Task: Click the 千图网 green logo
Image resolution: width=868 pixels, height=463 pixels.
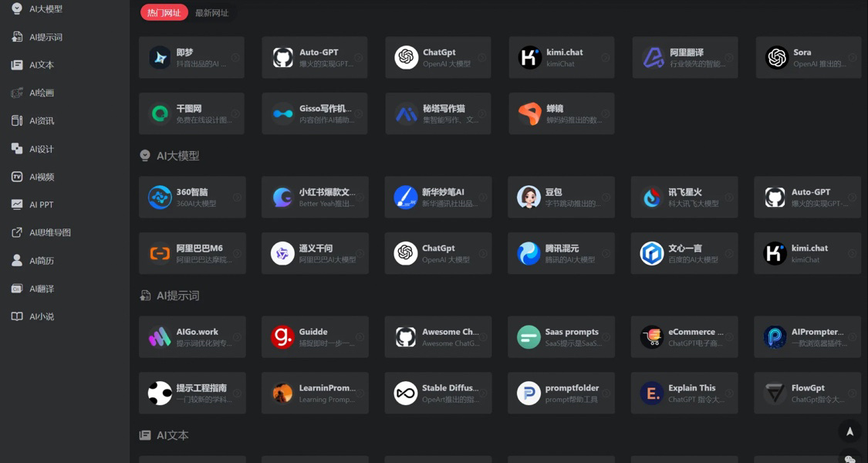Action: [160, 113]
